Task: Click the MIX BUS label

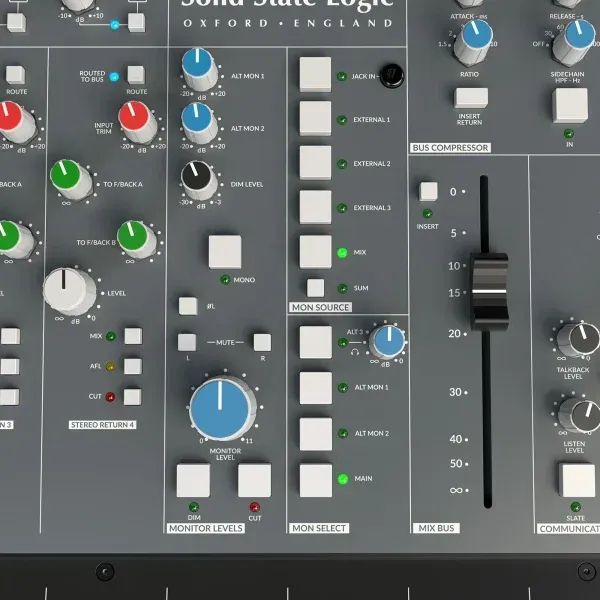Action: click(436, 528)
